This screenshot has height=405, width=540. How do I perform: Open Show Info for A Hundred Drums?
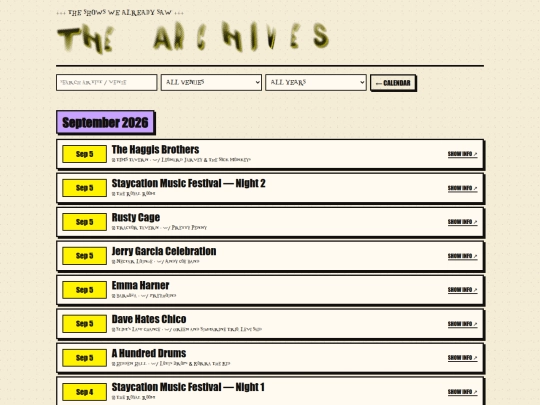pos(463,357)
